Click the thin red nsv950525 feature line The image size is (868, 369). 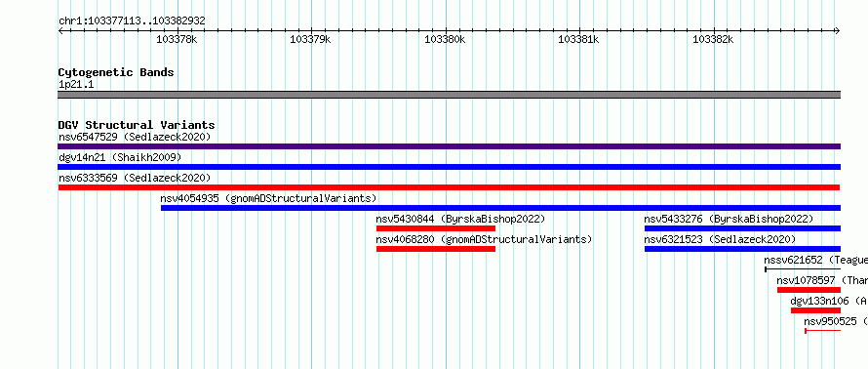coord(822,331)
